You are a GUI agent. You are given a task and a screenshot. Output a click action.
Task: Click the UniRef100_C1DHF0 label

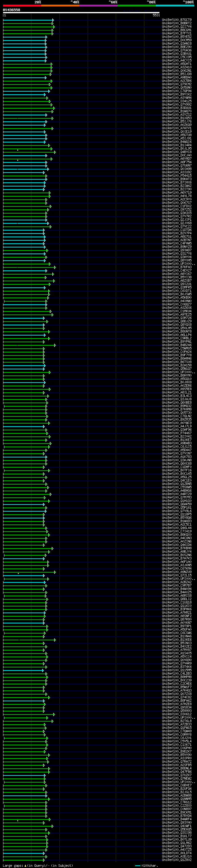[x=177, y=467]
